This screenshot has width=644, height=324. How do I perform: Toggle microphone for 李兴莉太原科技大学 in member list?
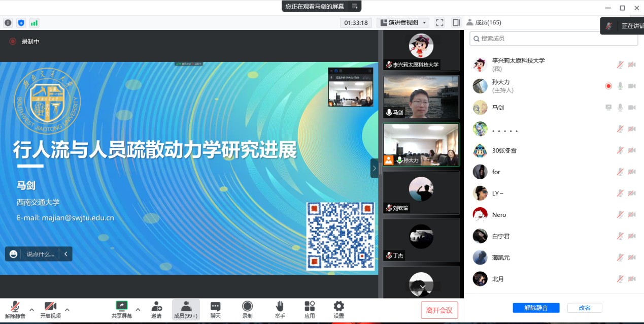pyautogui.click(x=620, y=64)
